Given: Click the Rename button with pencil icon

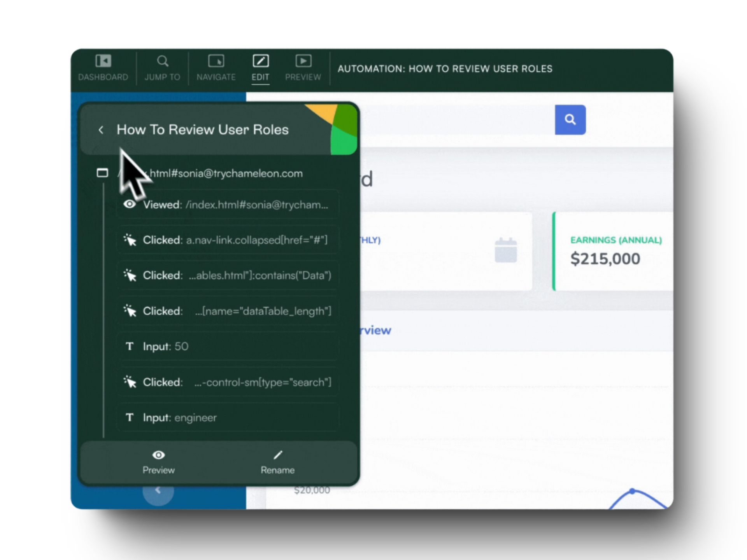Looking at the screenshot, I should click(x=277, y=463).
